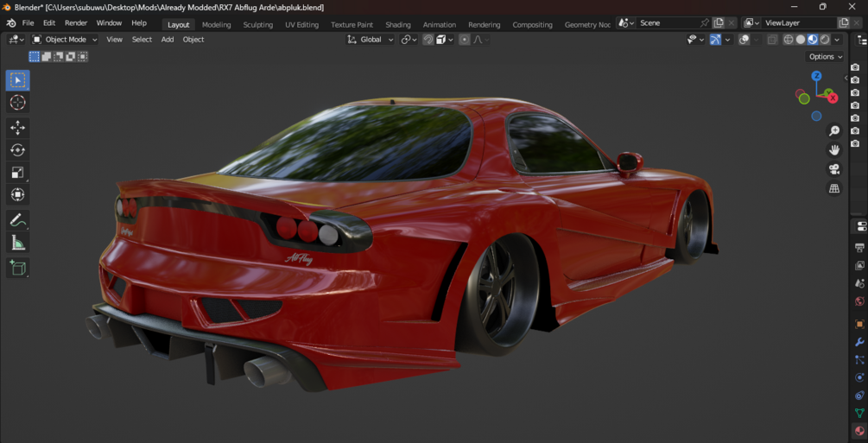Open the Particles properties tab
This screenshot has height=443, width=868.
[x=859, y=360]
